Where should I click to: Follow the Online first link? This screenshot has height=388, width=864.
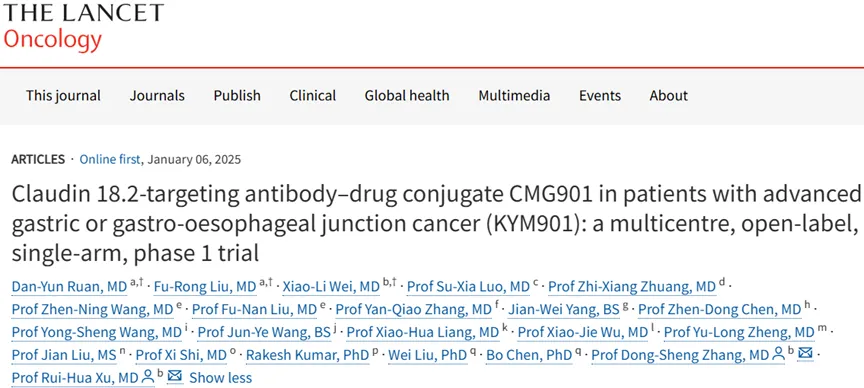click(110, 160)
